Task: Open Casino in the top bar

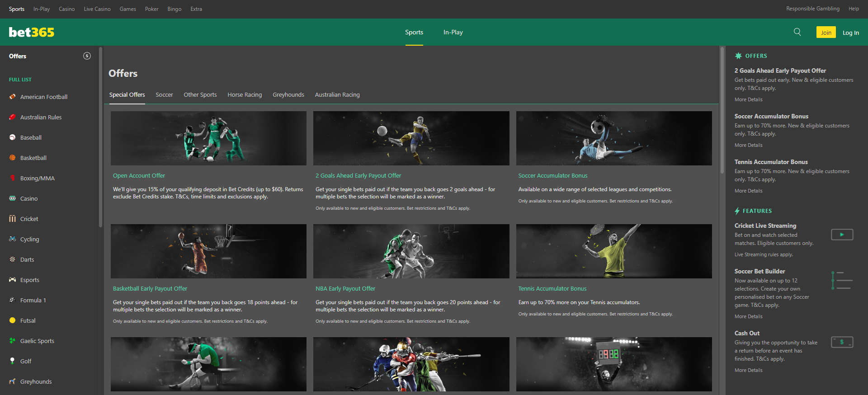Action: click(67, 9)
